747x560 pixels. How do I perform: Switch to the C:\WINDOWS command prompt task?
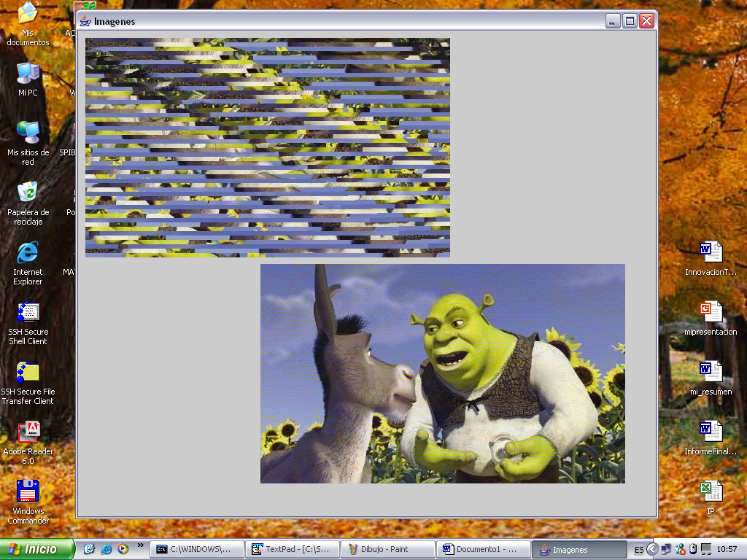[197, 549]
